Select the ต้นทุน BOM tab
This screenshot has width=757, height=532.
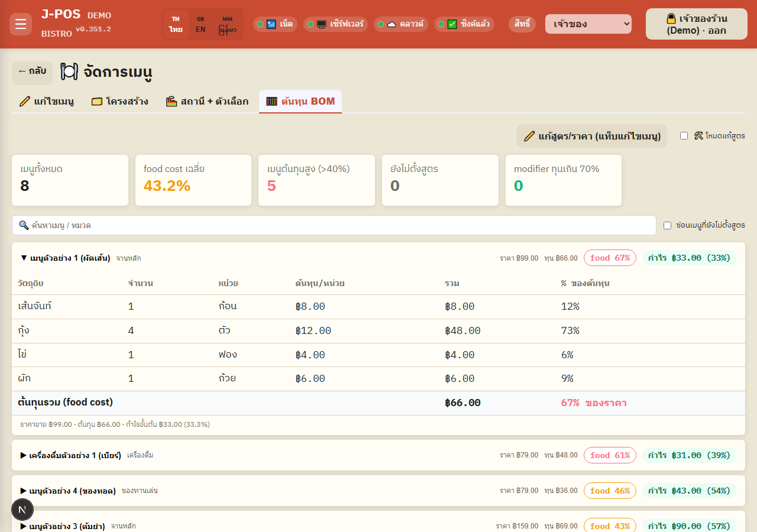(x=300, y=102)
